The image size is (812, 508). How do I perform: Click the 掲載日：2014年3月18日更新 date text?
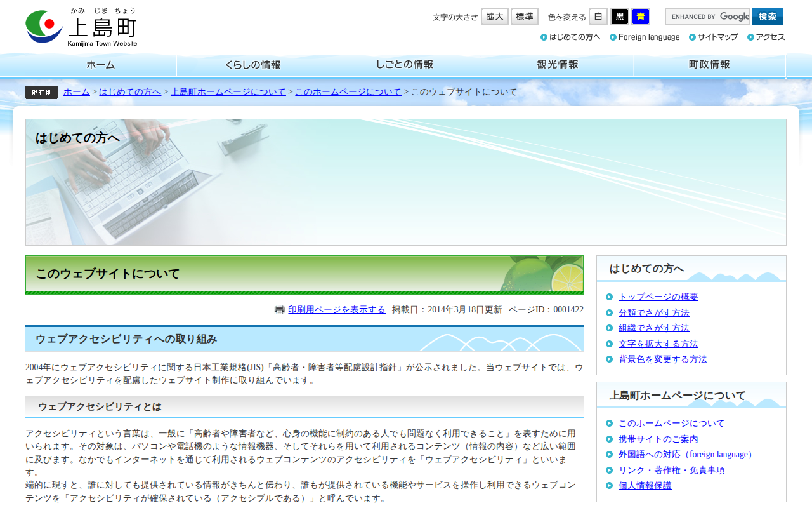447,310
